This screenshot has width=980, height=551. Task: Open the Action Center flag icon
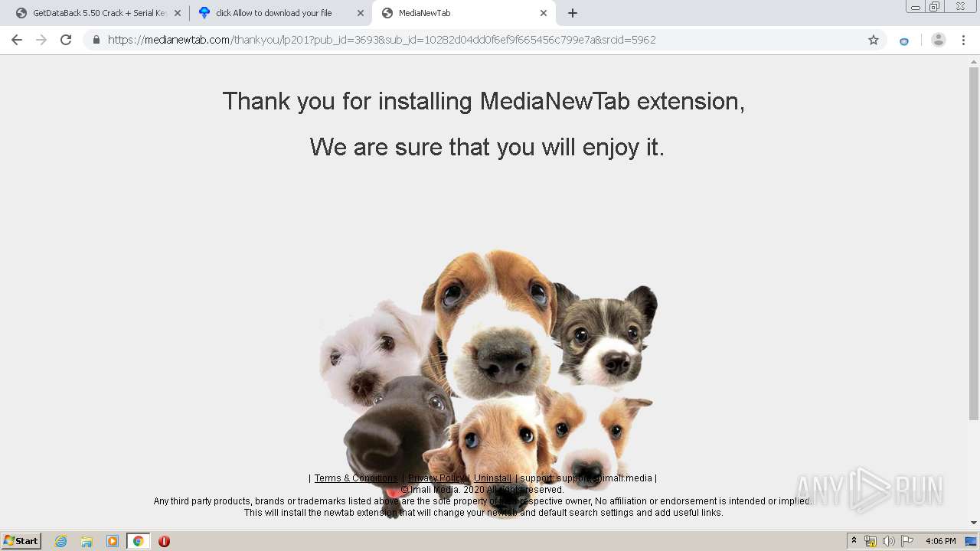point(907,541)
